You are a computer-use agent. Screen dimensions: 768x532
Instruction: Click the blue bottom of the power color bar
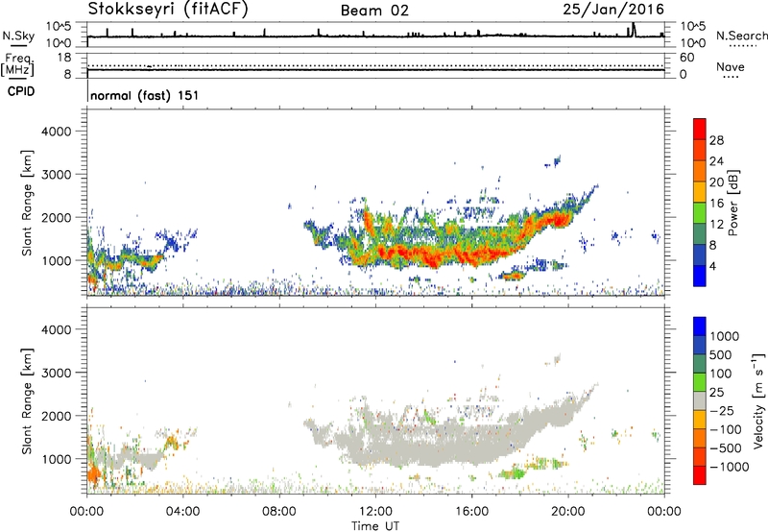pos(700,276)
